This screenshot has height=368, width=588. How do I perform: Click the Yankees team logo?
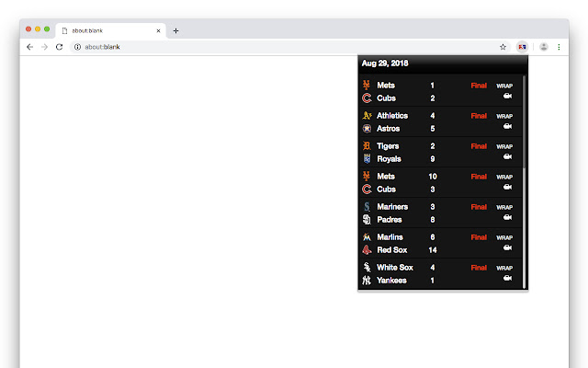click(x=367, y=281)
